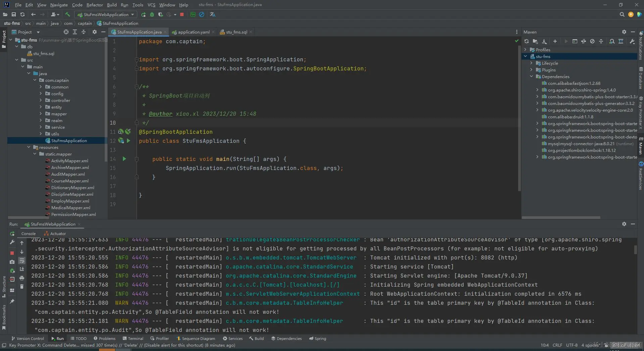Click the Build Project hammer icon
The width and height of the screenshot is (644, 351).
[67, 14]
